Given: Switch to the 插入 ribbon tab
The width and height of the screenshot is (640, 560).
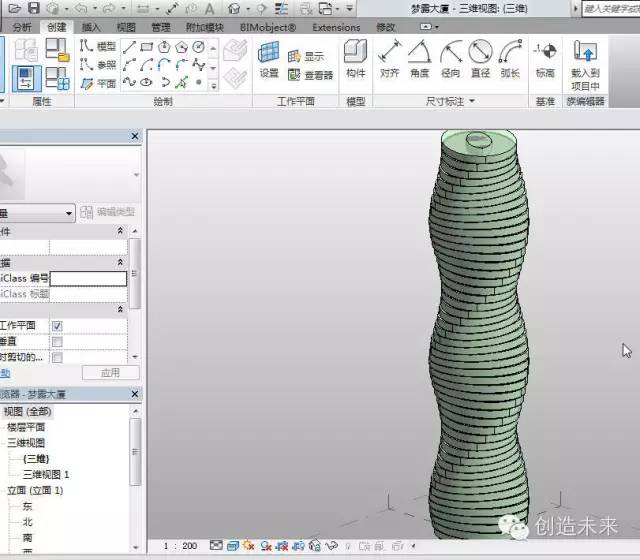Looking at the screenshot, I should [90, 27].
